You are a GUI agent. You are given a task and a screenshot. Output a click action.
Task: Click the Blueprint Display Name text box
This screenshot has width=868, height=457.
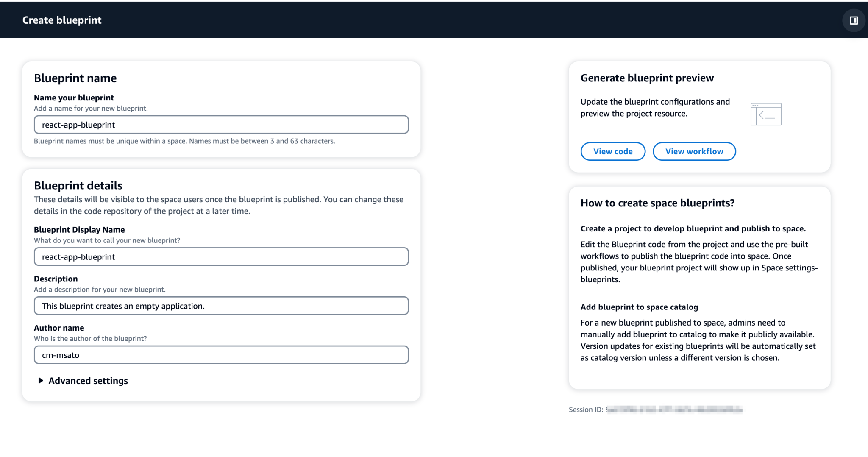tap(221, 256)
